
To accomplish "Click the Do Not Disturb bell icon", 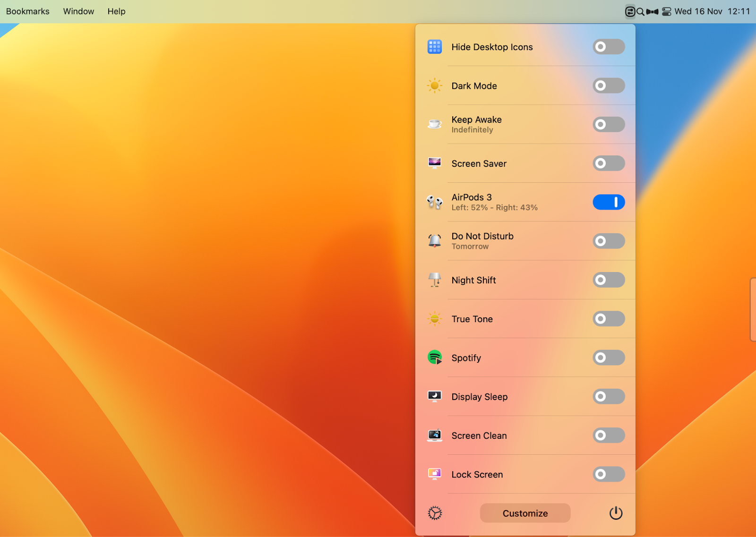I will (x=434, y=241).
